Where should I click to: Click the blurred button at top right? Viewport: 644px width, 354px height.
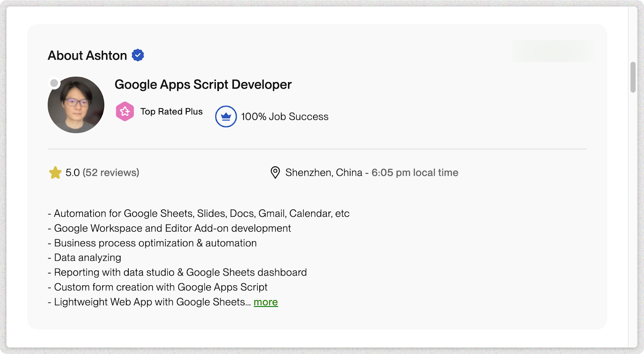point(553,51)
